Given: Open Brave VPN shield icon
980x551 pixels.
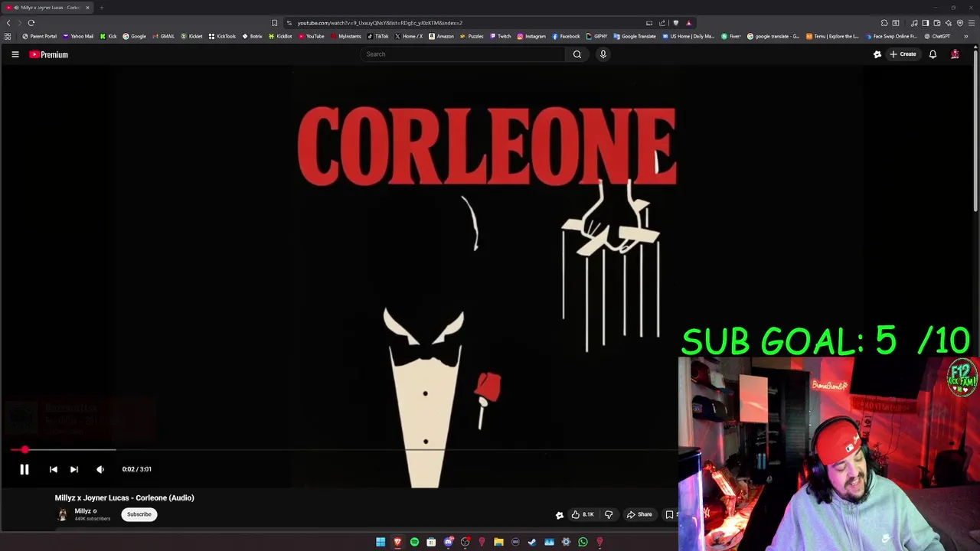Looking at the screenshot, I should [959, 23].
